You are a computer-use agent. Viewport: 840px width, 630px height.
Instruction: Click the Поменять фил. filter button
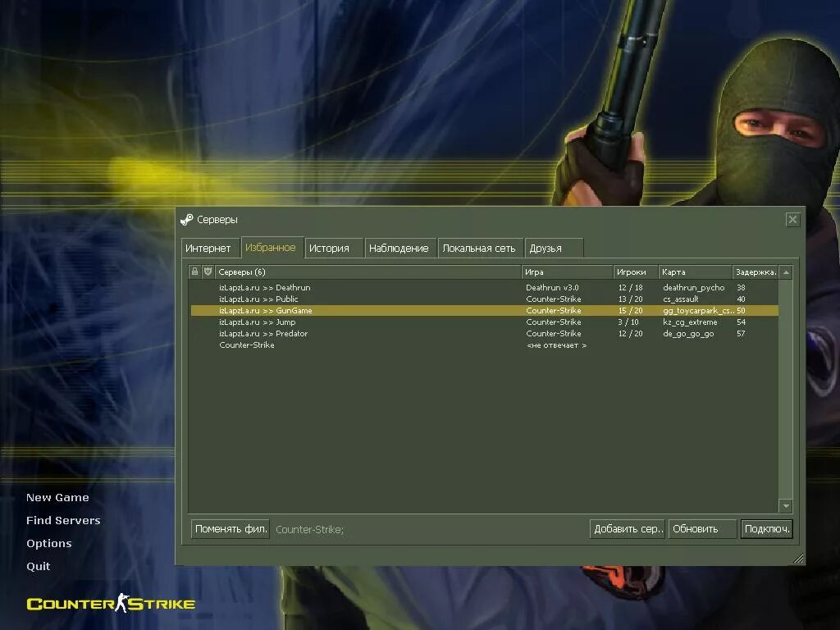[x=231, y=529]
